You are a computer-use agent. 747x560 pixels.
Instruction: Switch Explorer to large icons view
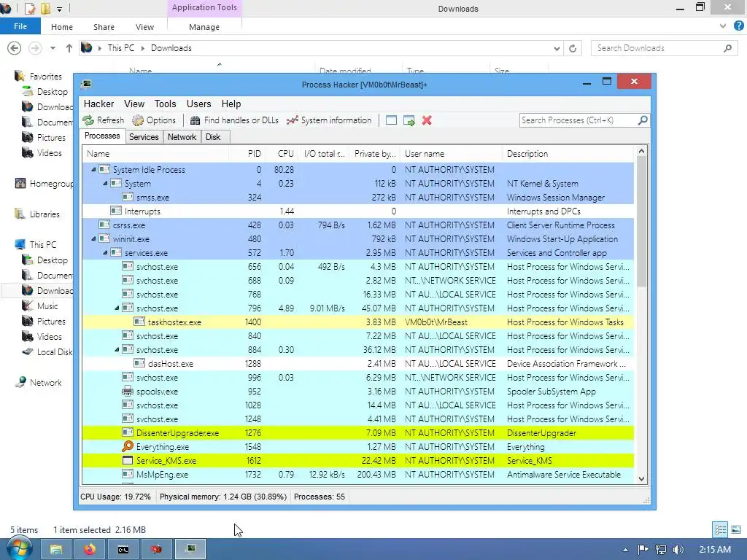tap(735, 529)
